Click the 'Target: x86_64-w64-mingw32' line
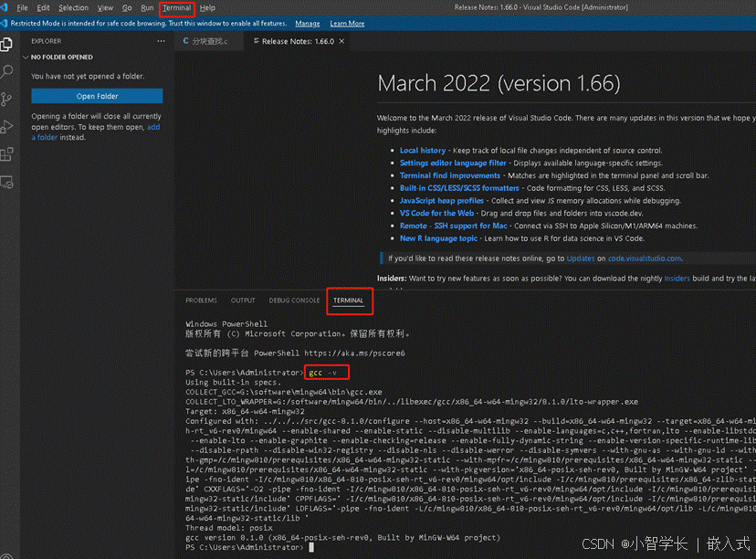This screenshot has width=756, height=559. [x=245, y=411]
